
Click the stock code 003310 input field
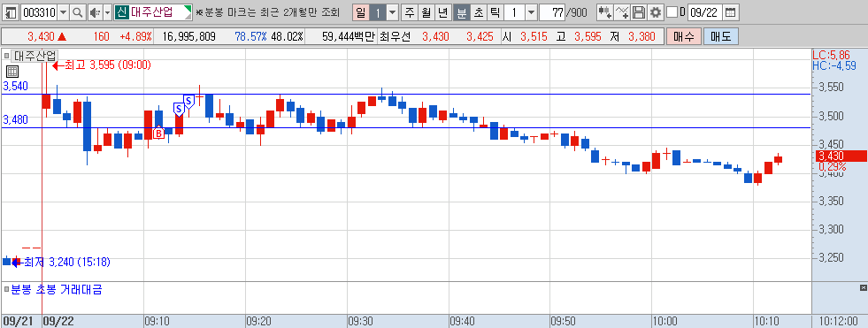click(x=39, y=12)
